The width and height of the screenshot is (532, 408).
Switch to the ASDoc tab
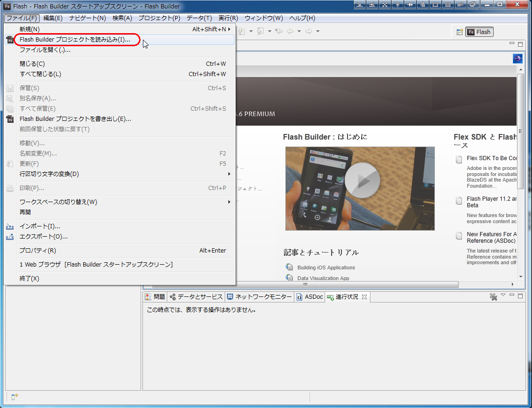[310, 297]
